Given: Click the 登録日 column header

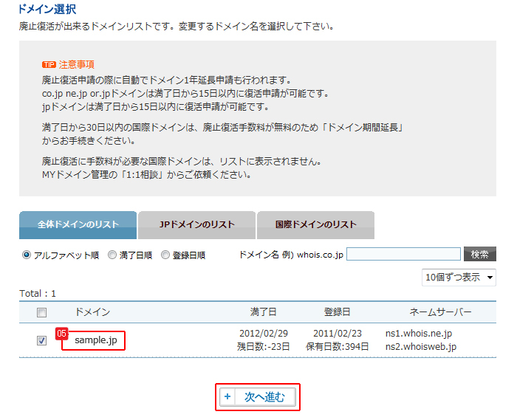Looking at the screenshot, I should pos(337,312).
